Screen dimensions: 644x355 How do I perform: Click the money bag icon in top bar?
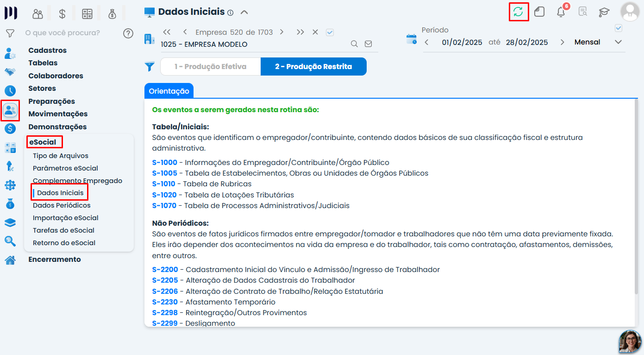coord(113,14)
